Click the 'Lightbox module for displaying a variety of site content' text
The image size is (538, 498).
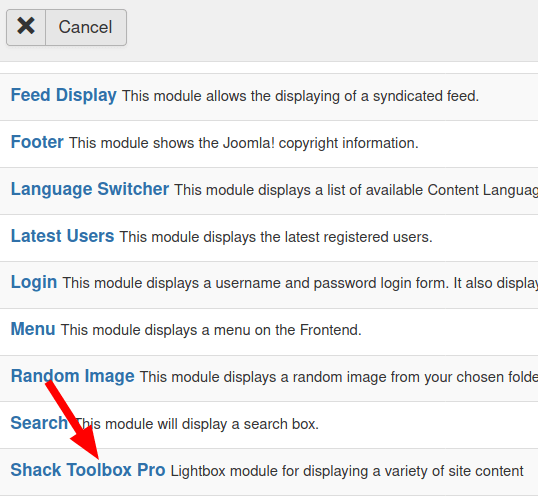347,471
